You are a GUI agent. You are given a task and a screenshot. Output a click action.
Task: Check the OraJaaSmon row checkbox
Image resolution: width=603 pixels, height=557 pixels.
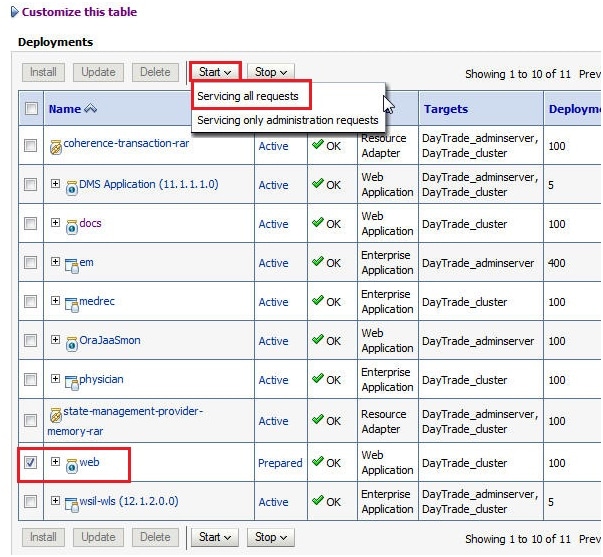click(30, 340)
